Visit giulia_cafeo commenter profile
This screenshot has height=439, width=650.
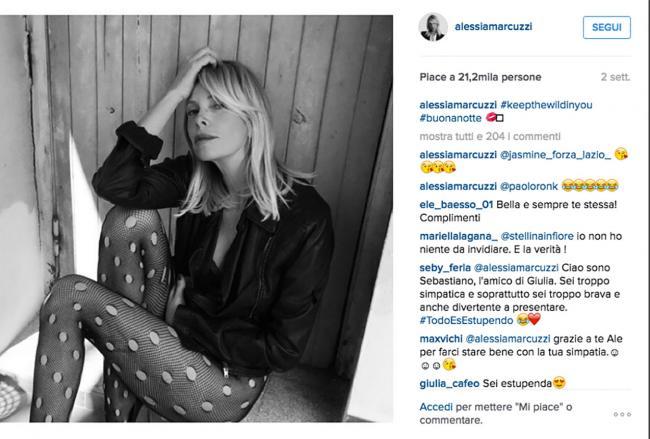point(449,384)
